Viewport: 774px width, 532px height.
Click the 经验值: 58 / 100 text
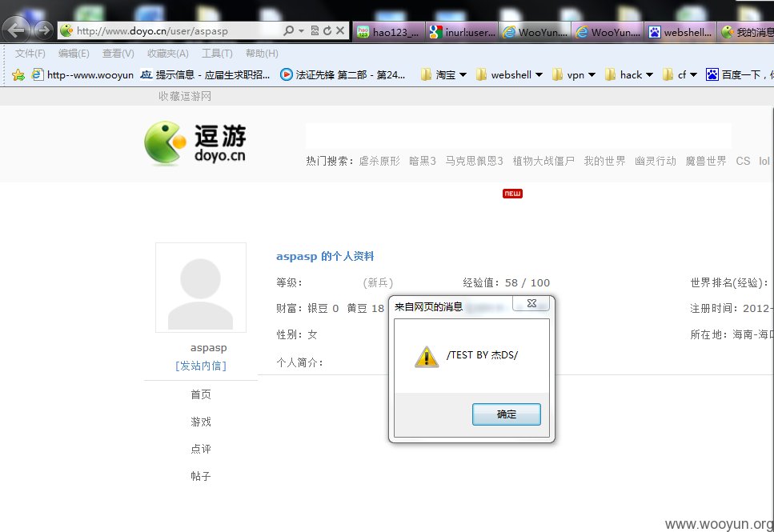tap(507, 282)
